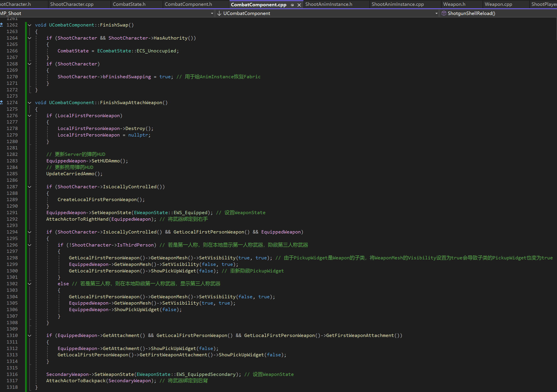Screen dimensions: 557x392
Task: Click the ShotgunShellReload() member cube icon
Action: coord(444,13)
